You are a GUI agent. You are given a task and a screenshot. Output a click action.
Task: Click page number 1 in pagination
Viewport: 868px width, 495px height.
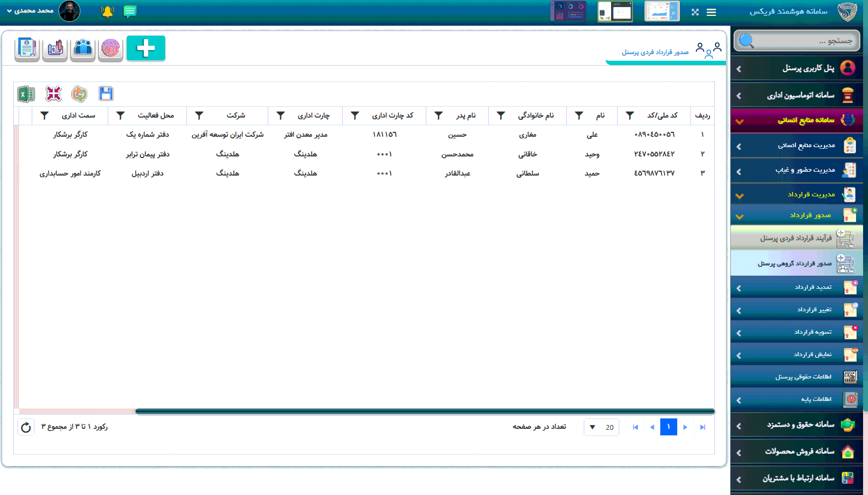[x=668, y=427]
